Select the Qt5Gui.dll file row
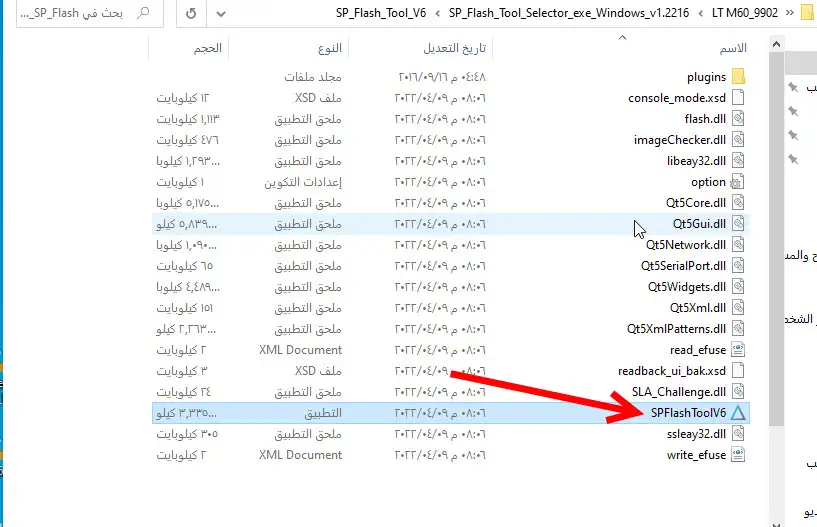The image size is (817, 527). click(450, 224)
